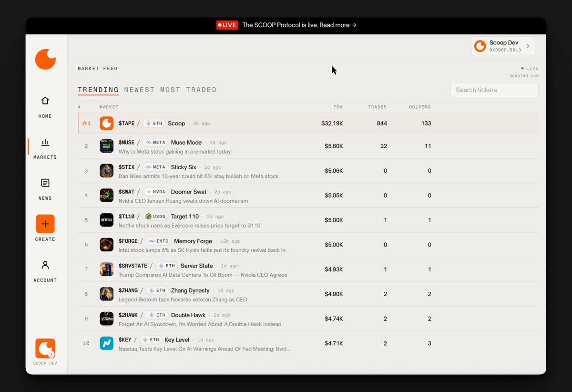Open the Zhang Dynasty market name
Screen dimensions: 572x392
click(x=190, y=290)
